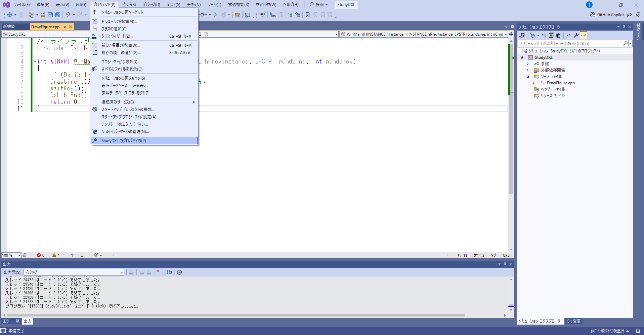Choose NuGet パッケージの管理 from menu
Image resolution: width=644 pixels, height=335 pixels.
point(125,132)
